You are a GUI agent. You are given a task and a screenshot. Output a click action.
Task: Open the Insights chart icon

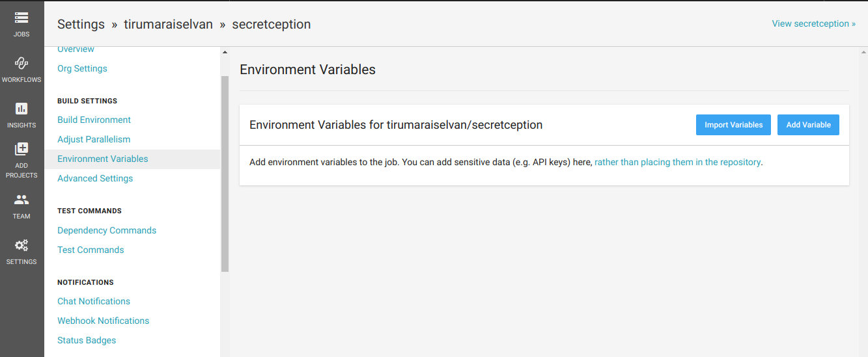(x=21, y=109)
